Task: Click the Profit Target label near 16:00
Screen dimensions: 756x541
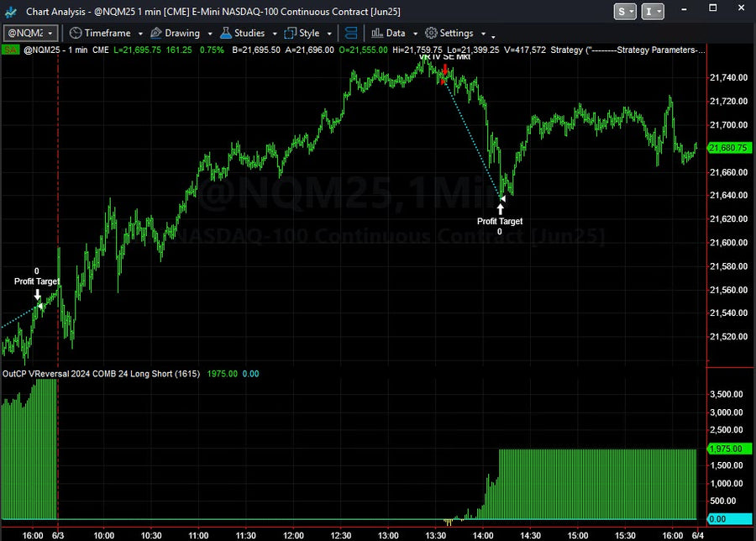Action: pos(37,281)
